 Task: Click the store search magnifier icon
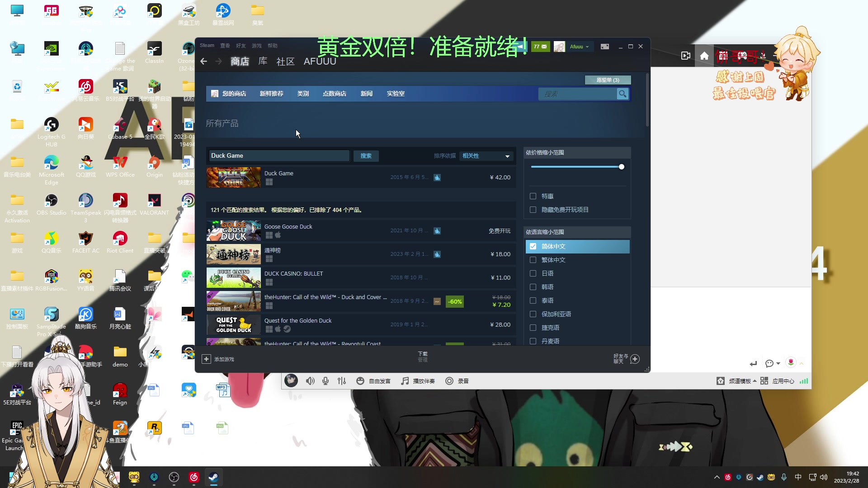point(623,94)
